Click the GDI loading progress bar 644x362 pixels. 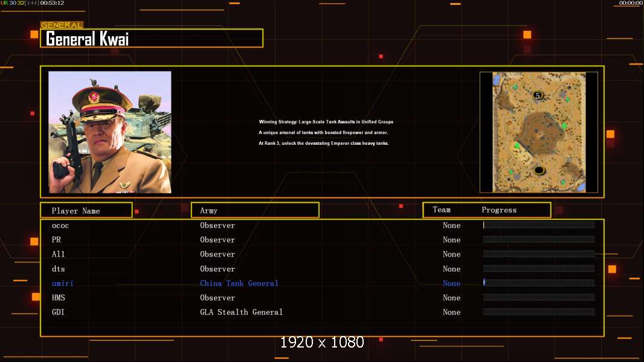coord(539,311)
